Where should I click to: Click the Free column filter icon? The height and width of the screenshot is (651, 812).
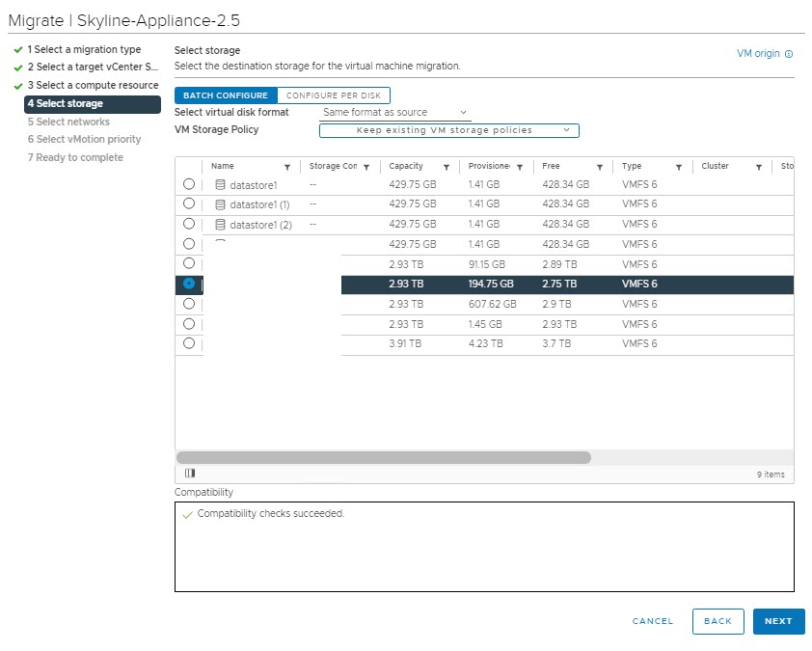pos(600,167)
